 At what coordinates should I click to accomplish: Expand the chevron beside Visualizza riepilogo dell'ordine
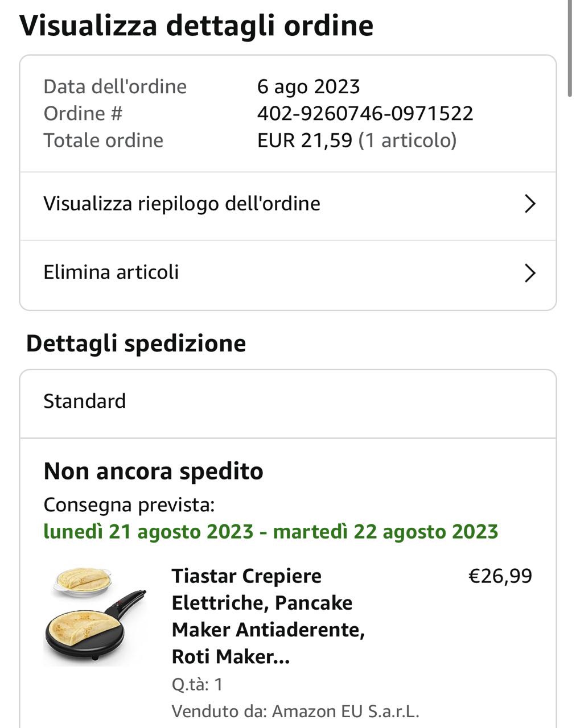coord(530,204)
